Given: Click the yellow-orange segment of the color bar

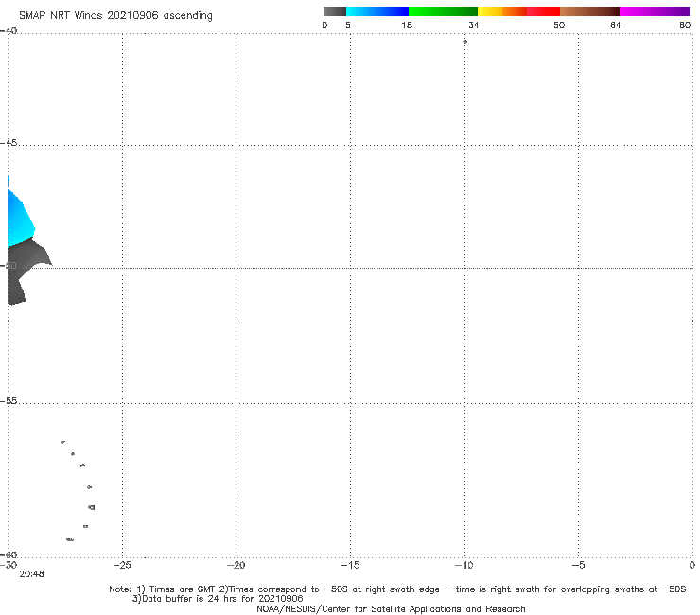Looking at the screenshot, I should 502,11.
